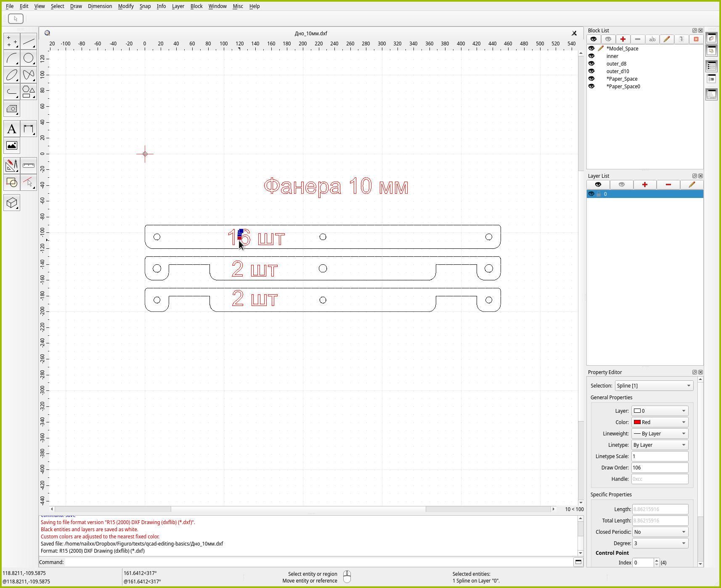Open the Measure ruler tool
Image resolution: width=721 pixels, height=588 pixels.
click(29, 166)
